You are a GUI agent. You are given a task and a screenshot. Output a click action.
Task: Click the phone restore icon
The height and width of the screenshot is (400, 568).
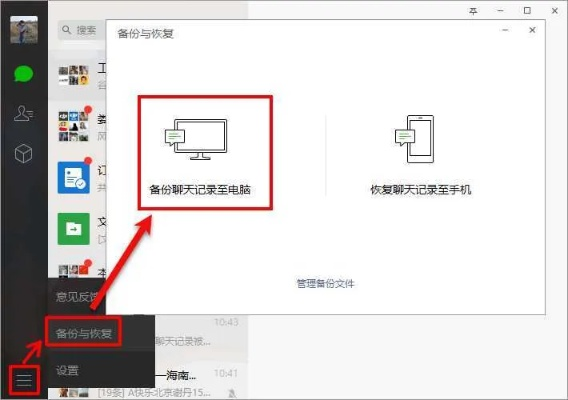pos(415,139)
